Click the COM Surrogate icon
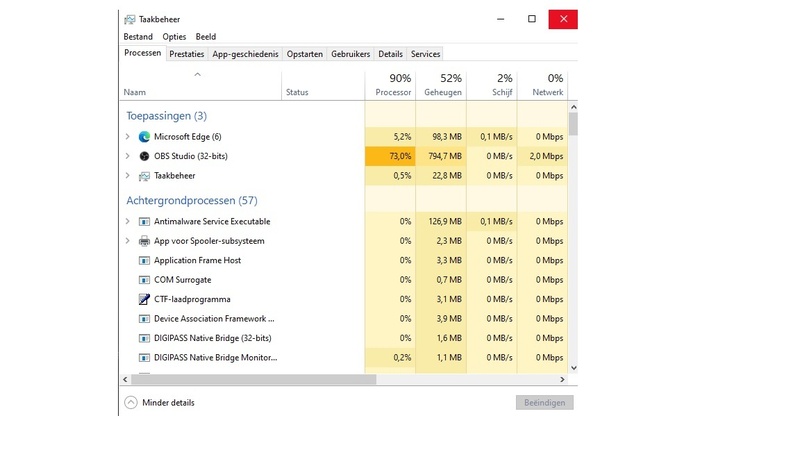The image size is (800, 450). point(144,280)
